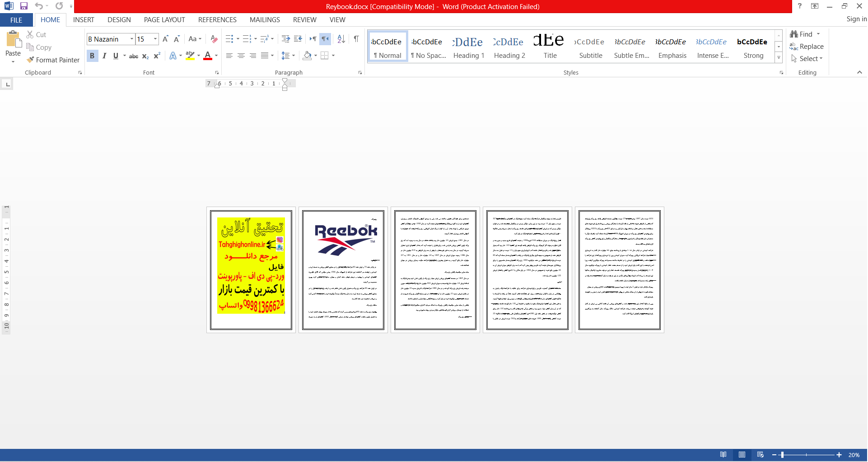Open the FILE tab
Image resolution: width=868 pixels, height=462 pixels.
point(16,20)
